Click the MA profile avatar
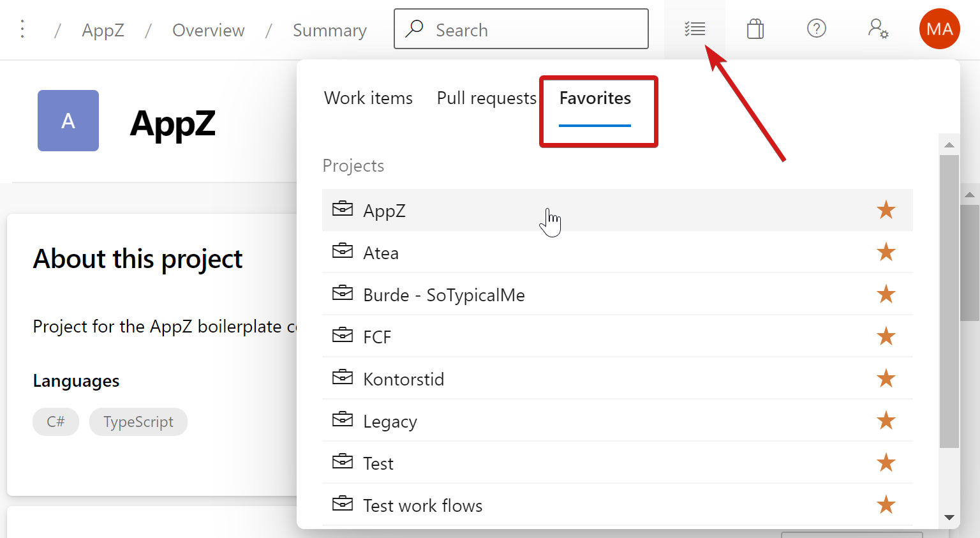 (x=939, y=29)
